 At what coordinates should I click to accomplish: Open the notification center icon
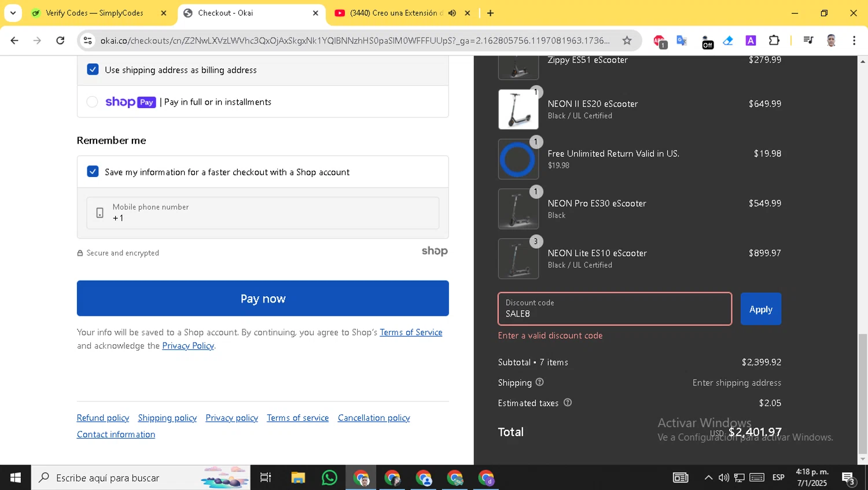click(849, 478)
